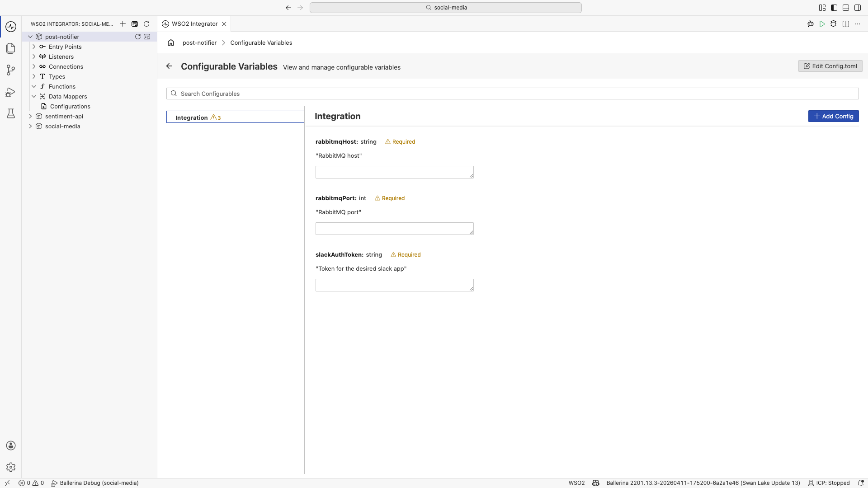Collapse the post-notifier project node
Image resolution: width=868 pixels, height=488 pixels.
(x=30, y=37)
